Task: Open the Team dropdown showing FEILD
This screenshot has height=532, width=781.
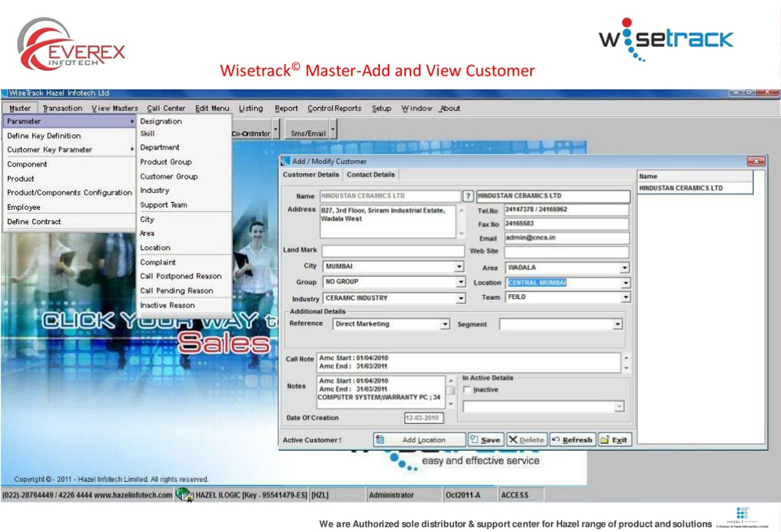Action: coord(625,297)
